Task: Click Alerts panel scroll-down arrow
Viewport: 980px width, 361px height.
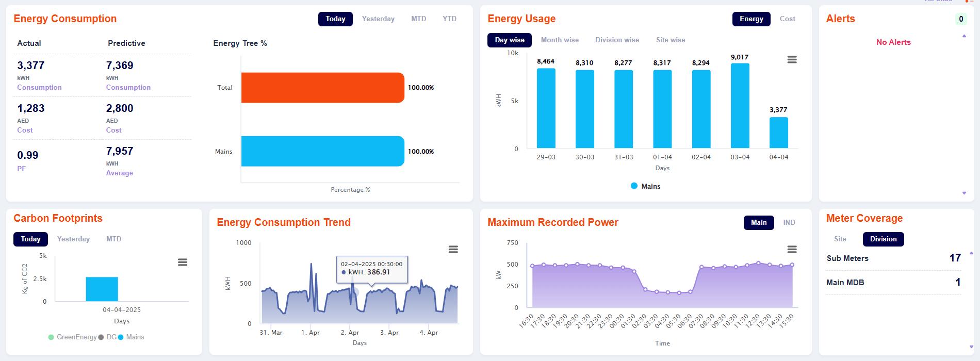Action: pyautogui.click(x=964, y=193)
